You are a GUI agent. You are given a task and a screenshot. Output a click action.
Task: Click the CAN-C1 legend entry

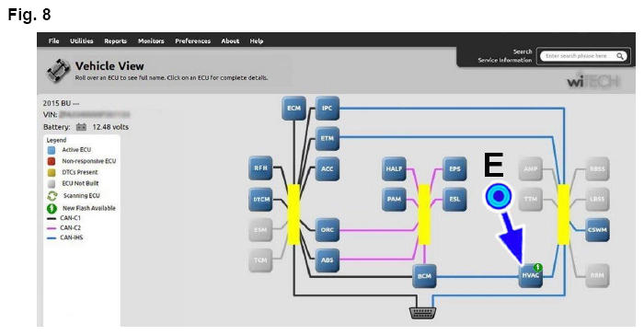[64, 218]
